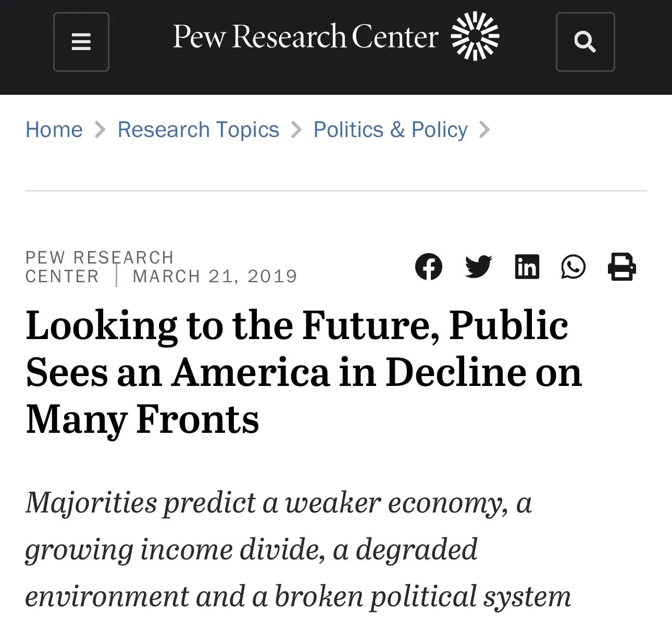Click the Pew sunburst logo icon
Screen dimensions: 672x625
click(x=475, y=36)
